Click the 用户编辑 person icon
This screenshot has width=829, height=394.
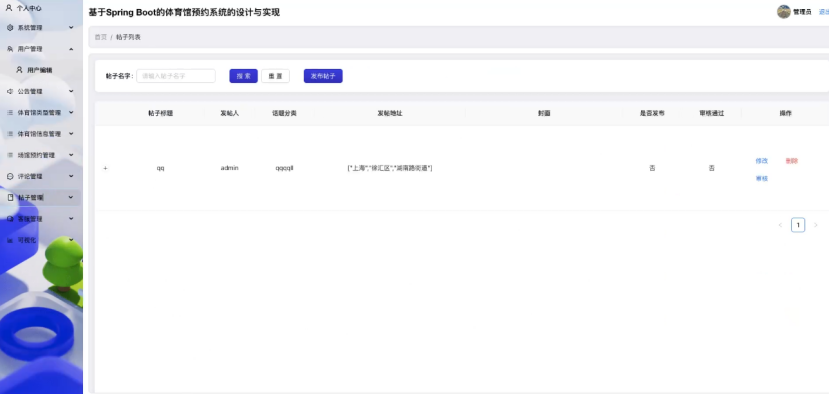[20, 69]
